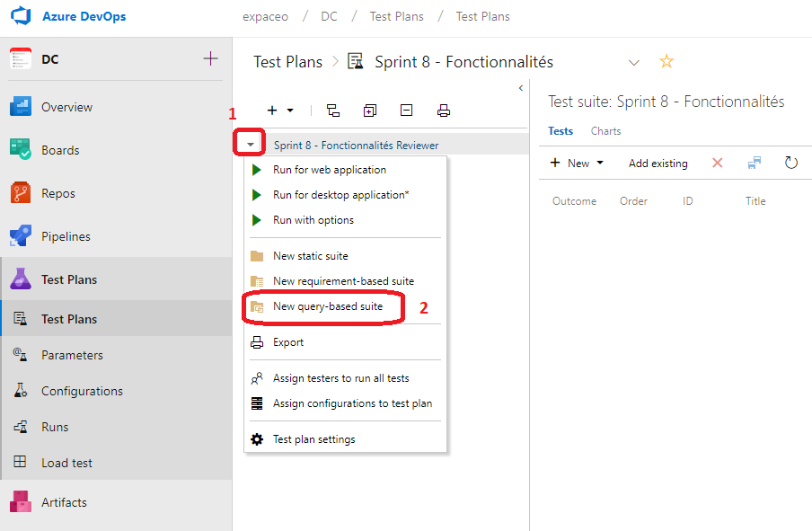
Task: Click the refresh icon
Action: coord(790,164)
